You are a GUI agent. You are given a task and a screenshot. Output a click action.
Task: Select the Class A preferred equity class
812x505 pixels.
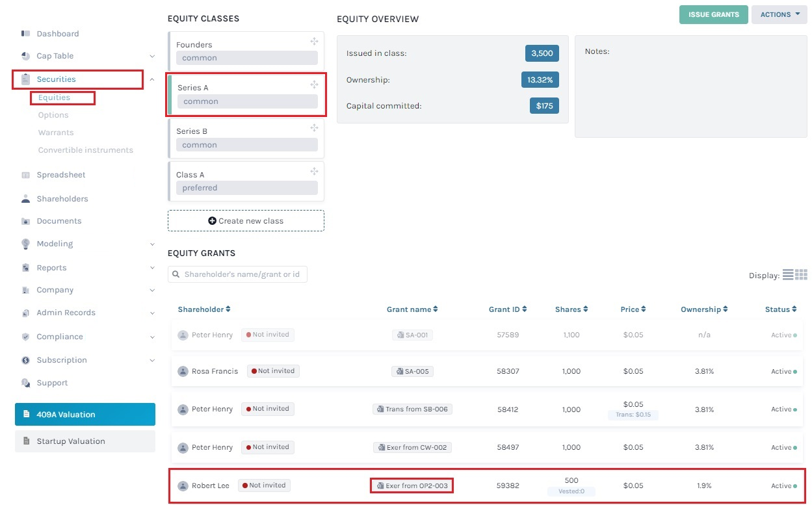pos(246,181)
